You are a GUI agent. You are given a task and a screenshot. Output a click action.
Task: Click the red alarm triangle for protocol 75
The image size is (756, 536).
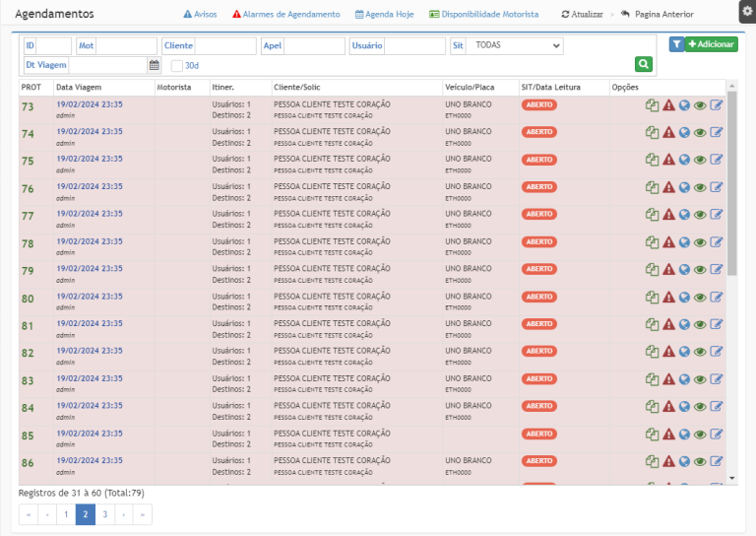[668, 161]
